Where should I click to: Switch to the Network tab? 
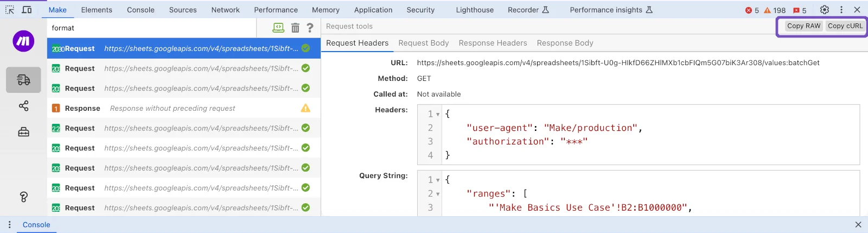click(226, 10)
